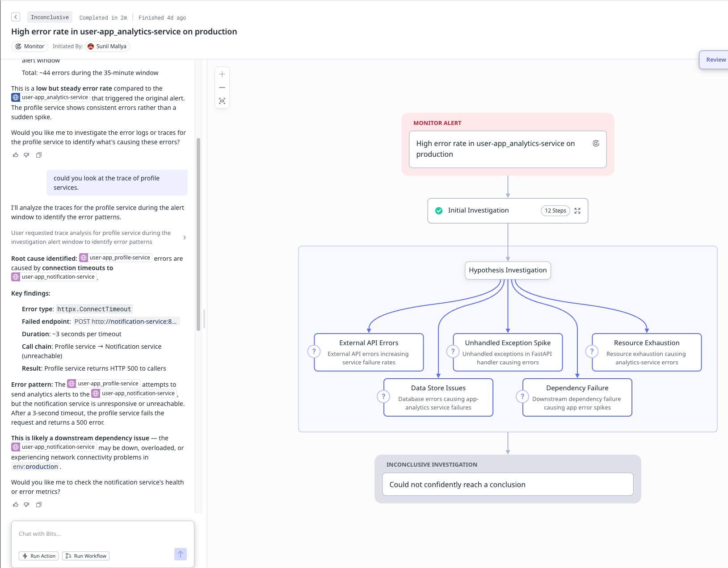Screen dimensions: 728x568
Task: Zoom out of the graph with minus icon
Action: 222,88
